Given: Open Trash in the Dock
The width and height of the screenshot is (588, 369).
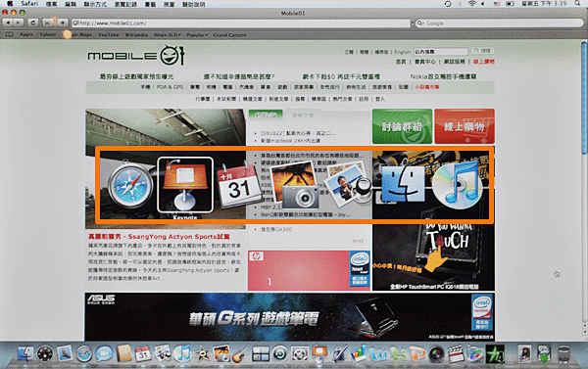Looking at the screenshot, I should pos(563,353).
